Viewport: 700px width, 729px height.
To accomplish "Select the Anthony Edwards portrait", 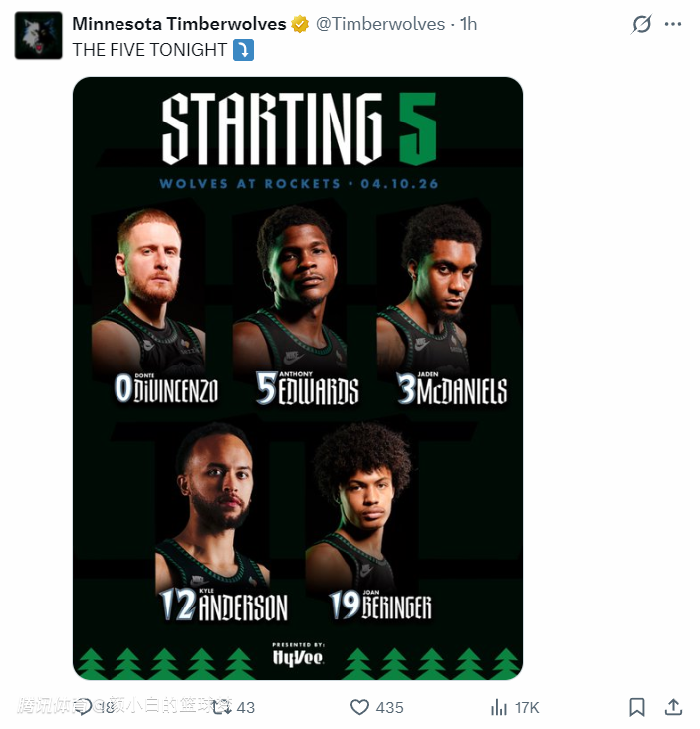I will pos(294,289).
